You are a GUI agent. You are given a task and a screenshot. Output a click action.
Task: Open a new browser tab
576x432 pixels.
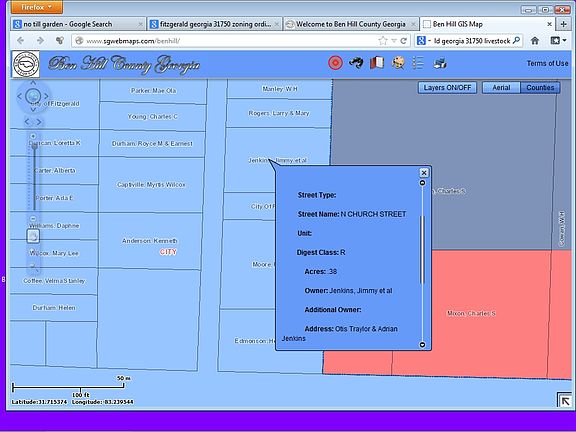pos(563,24)
